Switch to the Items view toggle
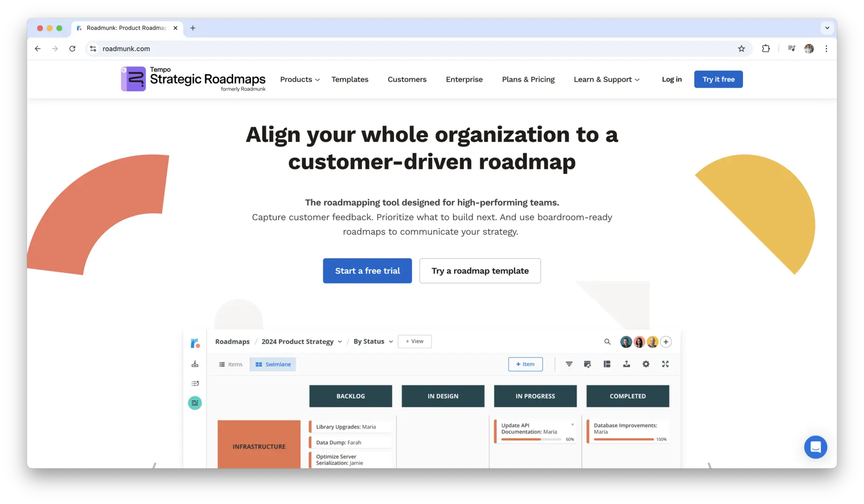The width and height of the screenshot is (864, 504). tap(231, 364)
